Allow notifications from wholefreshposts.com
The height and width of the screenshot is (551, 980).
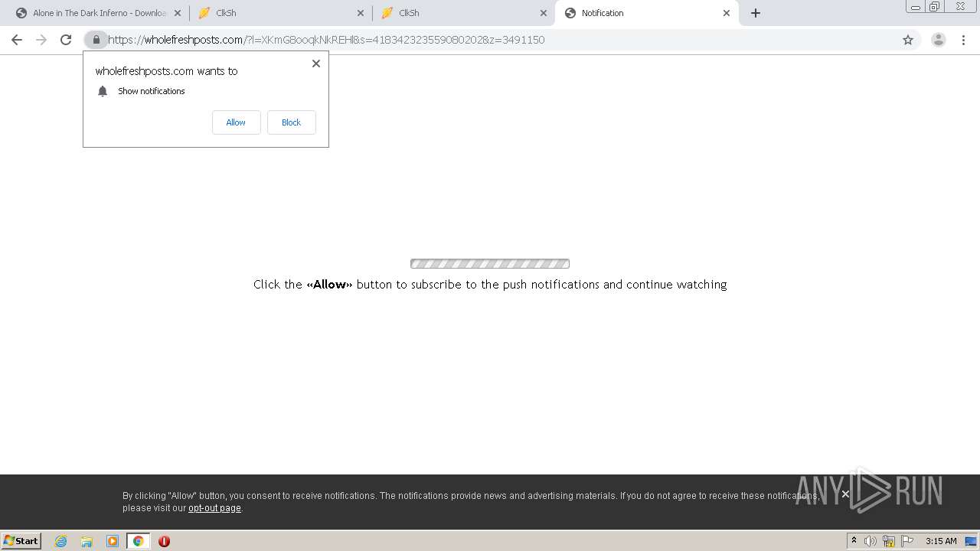click(x=236, y=122)
